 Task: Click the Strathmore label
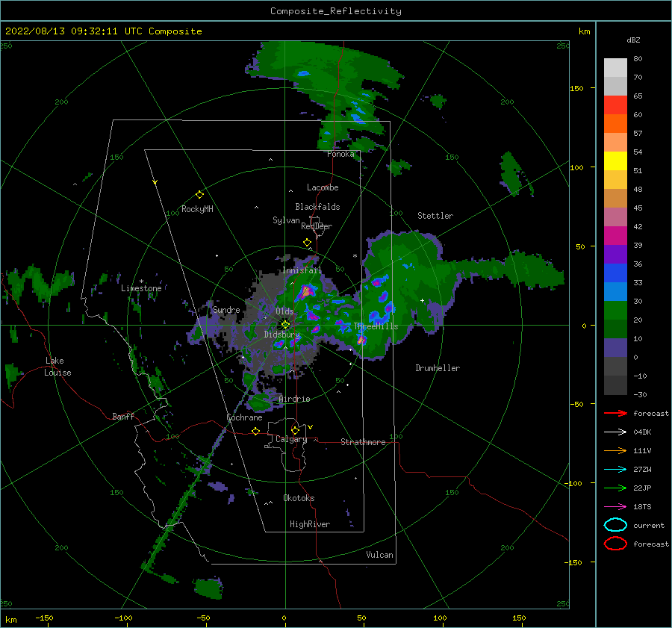(x=363, y=442)
